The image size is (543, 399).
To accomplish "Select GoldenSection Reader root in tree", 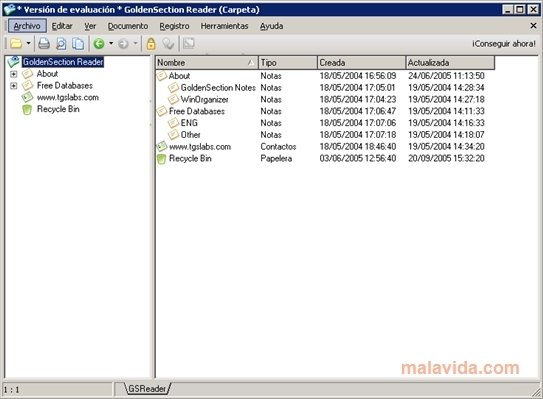I will coord(63,62).
